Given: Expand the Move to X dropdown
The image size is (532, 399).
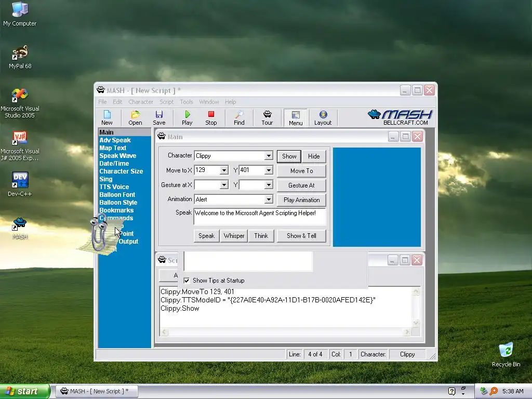Looking at the screenshot, I should (x=224, y=170).
